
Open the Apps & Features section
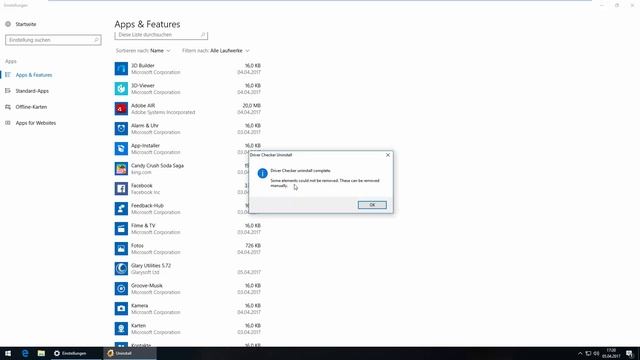click(34, 75)
